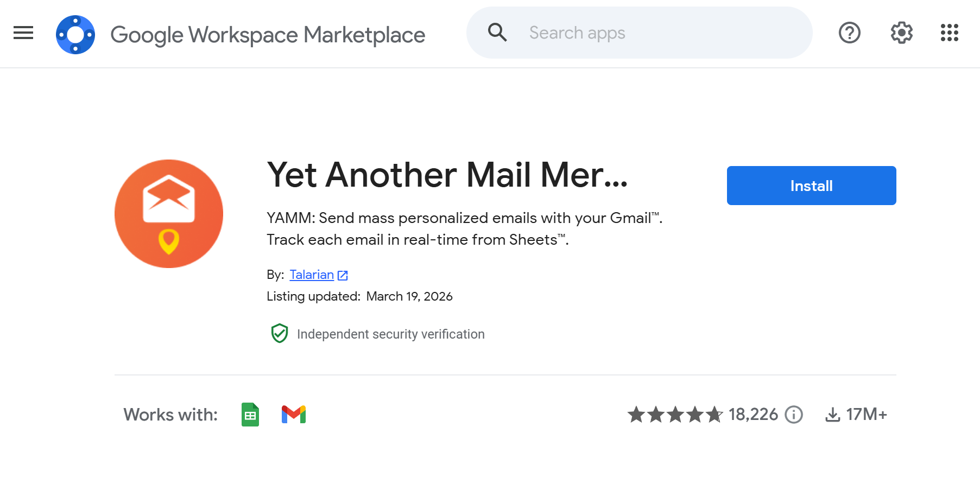
Task: Install the Yet Another Mail Merge add-on
Action: click(811, 186)
